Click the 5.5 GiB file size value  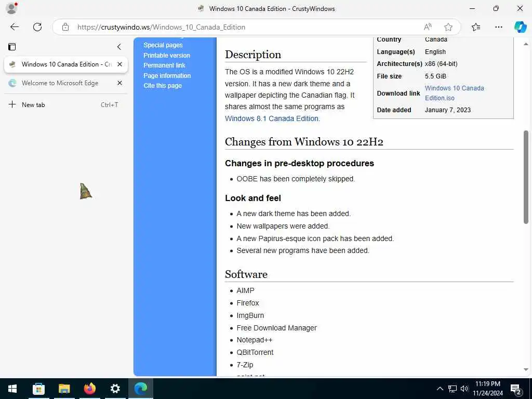pos(435,76)
